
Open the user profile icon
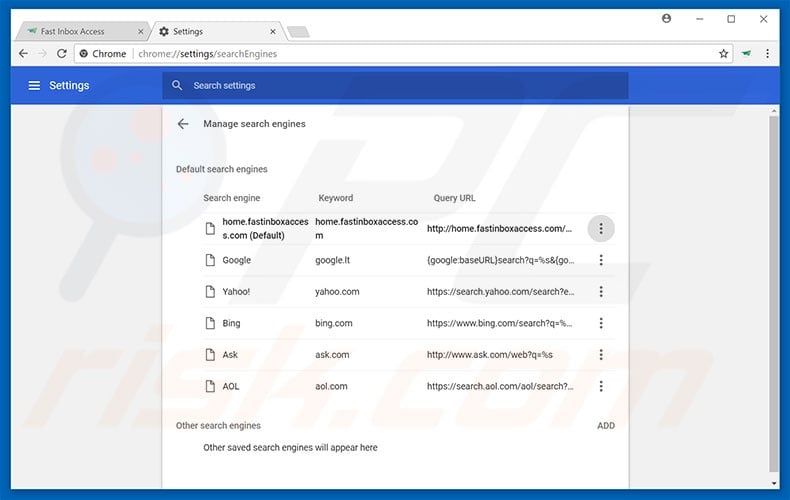(666, 19)
